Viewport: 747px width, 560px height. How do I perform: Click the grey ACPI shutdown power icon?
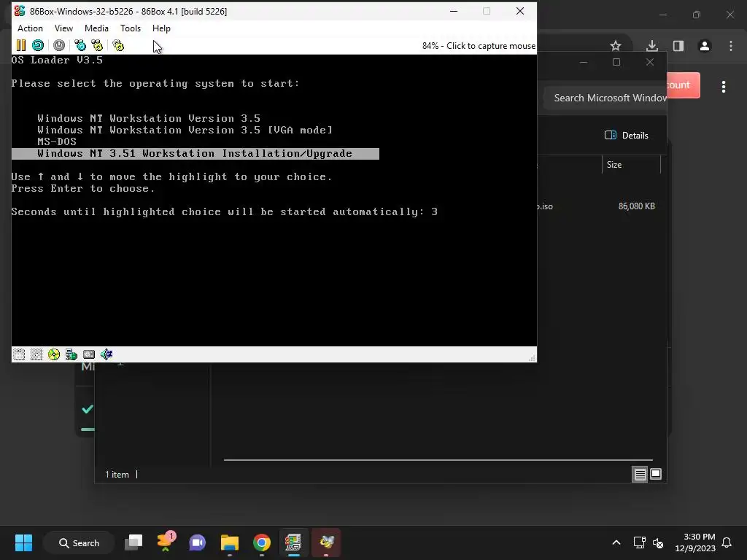[x=59, y=45]
